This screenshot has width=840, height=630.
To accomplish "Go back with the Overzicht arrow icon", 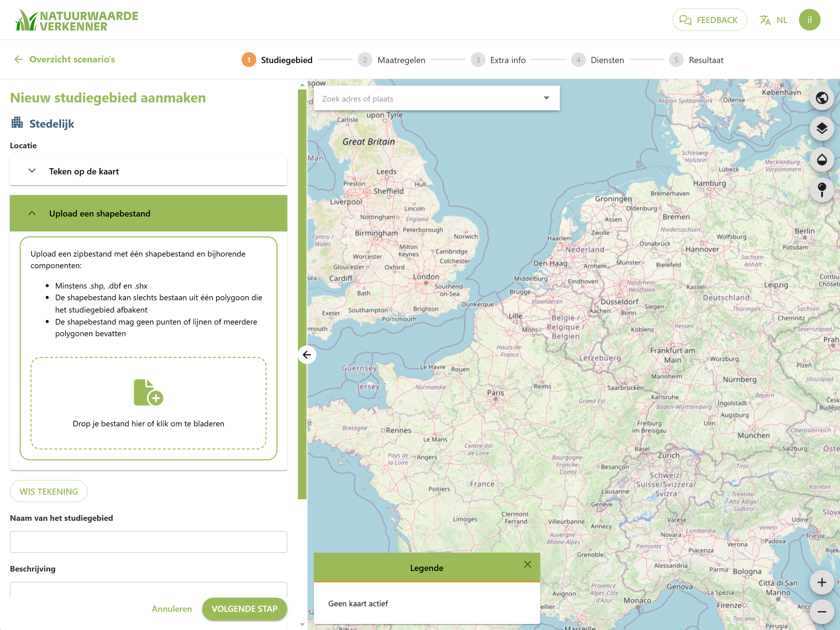I will pyautogui.click(x=18, y=59).
